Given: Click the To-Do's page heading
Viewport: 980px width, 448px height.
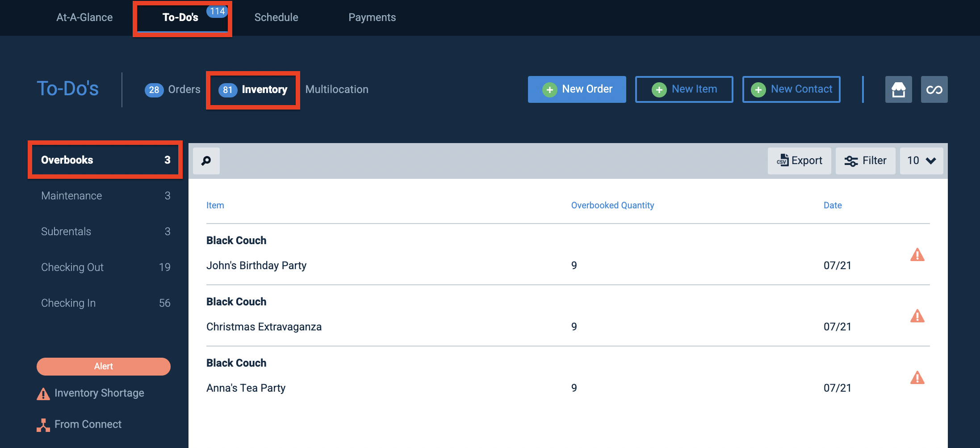Looking at the screenshot, I should point(67,89).
